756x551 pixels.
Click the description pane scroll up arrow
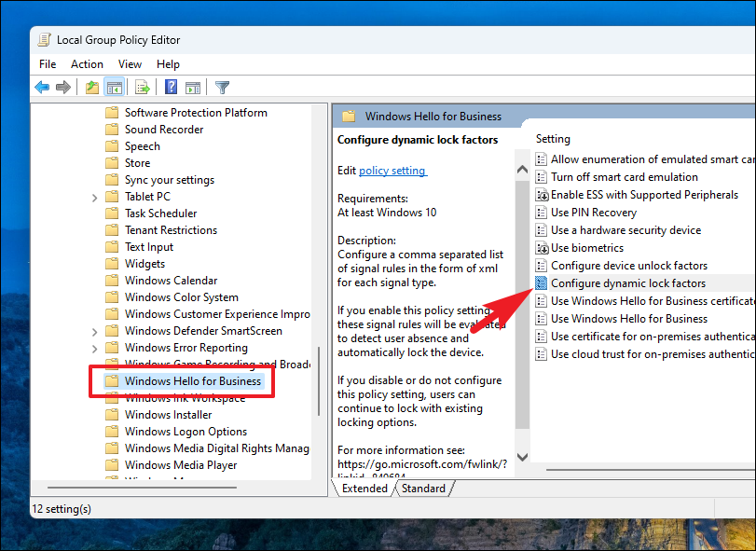(x=522, y=169)
